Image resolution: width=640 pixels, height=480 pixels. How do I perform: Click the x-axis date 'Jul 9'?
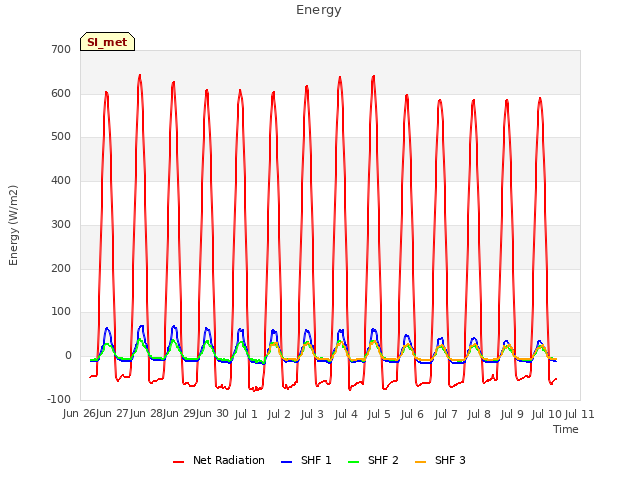point(512,414)
